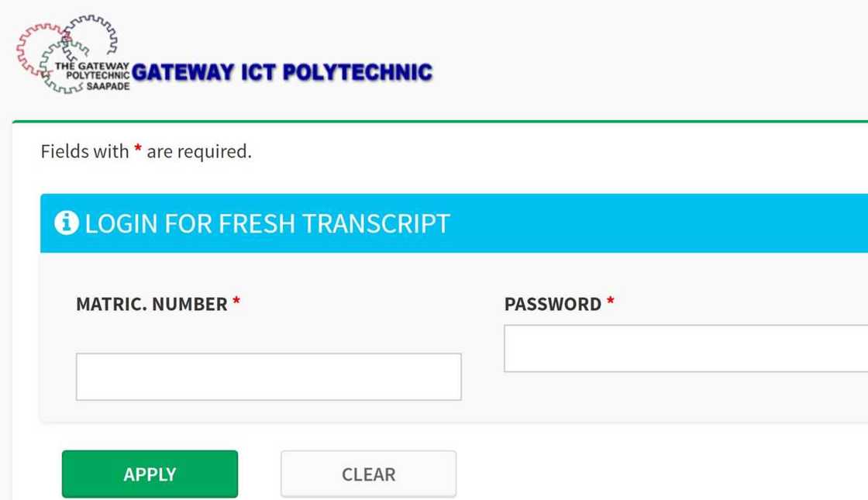
Task: Click the LOGIN FOR FRESH TRANSCRIPT heading
Action: pyautogui.click(x=267, y=223)
